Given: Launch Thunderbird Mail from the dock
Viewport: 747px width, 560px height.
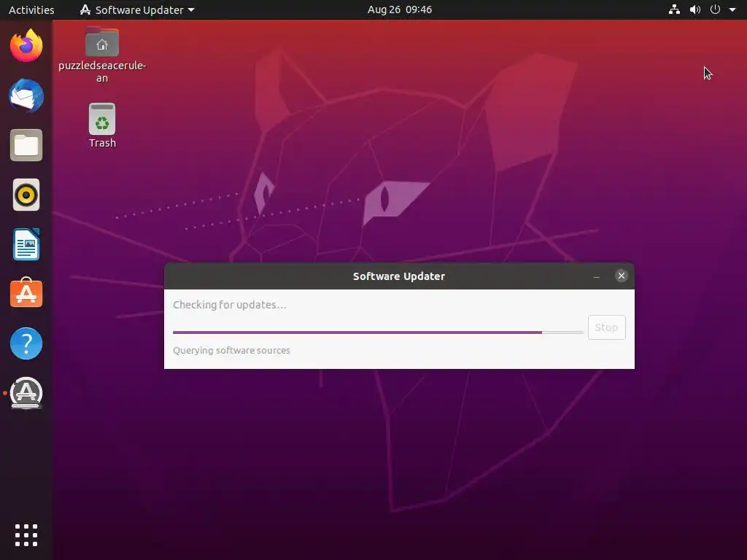Looking at the screenshot, I should click(26, 96).
